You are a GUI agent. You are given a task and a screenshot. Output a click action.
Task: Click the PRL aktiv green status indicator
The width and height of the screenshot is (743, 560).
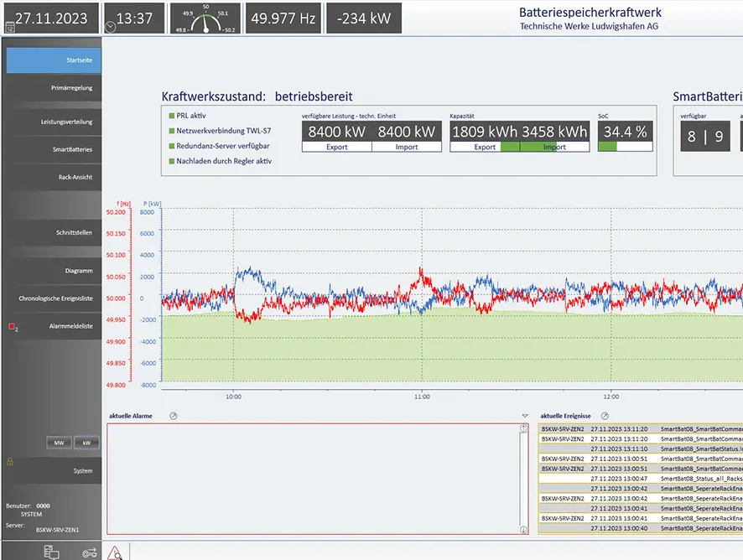tap(172, 116)
